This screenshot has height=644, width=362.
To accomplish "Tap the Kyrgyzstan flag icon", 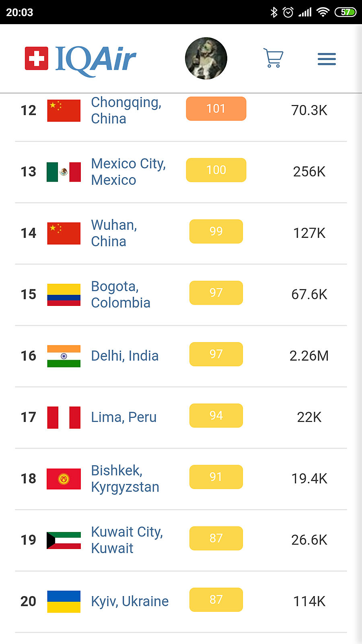I will pyautogui.click(x=64, y=479).
